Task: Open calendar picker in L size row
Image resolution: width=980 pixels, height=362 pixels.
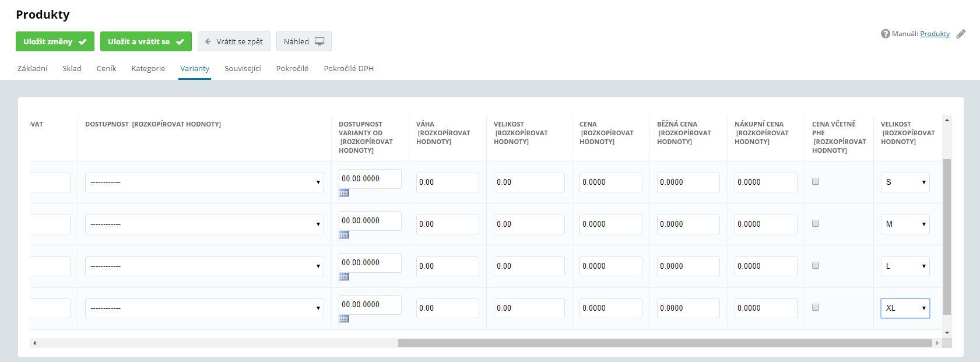Action: pyautogui.click(x=343, y=277)
